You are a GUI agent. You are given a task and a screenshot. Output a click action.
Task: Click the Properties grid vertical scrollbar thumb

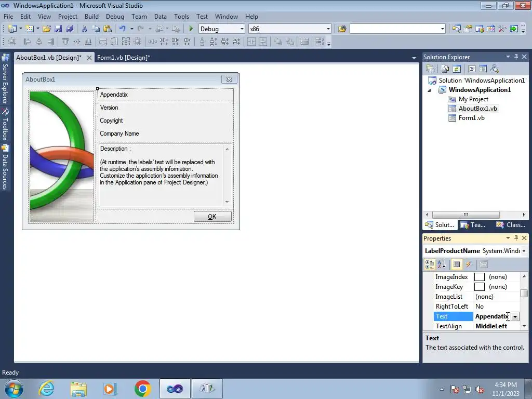point(524,292)
